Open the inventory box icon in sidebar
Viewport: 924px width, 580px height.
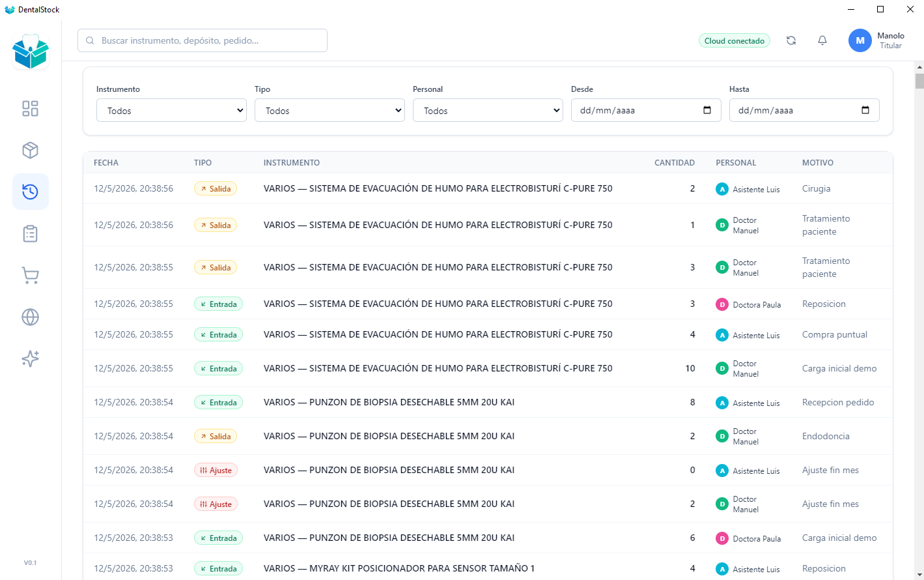(31, 150)
